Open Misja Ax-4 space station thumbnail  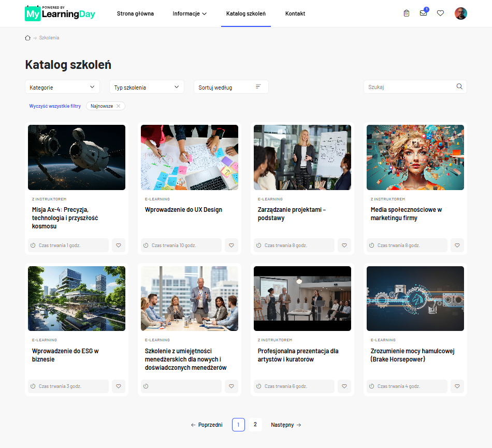point(77,157)
